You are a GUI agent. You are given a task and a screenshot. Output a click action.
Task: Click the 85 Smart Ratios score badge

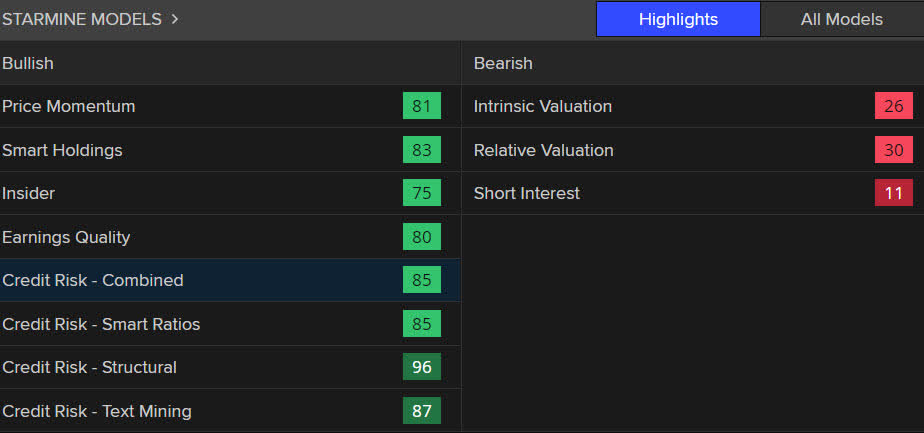pyautogui.click(x=422, y=323)
